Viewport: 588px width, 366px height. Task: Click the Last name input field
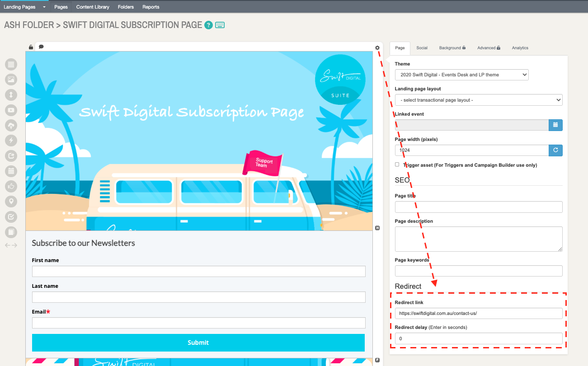tap(199, 297)
